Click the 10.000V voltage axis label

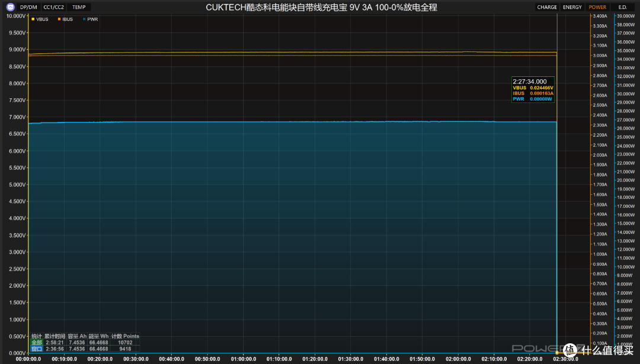(x=16, y=16)
